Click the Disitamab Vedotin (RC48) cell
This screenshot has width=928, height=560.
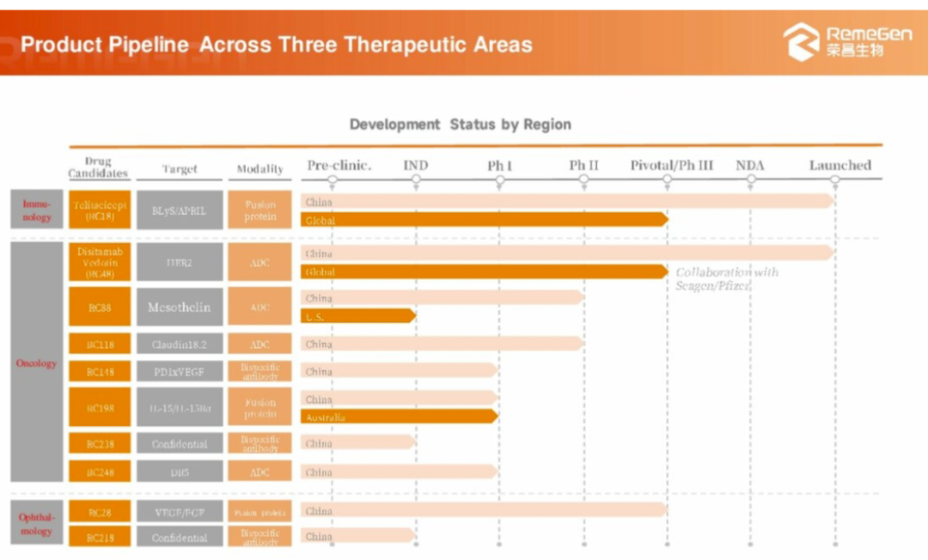pyautogui.click(x=99, y=262)
